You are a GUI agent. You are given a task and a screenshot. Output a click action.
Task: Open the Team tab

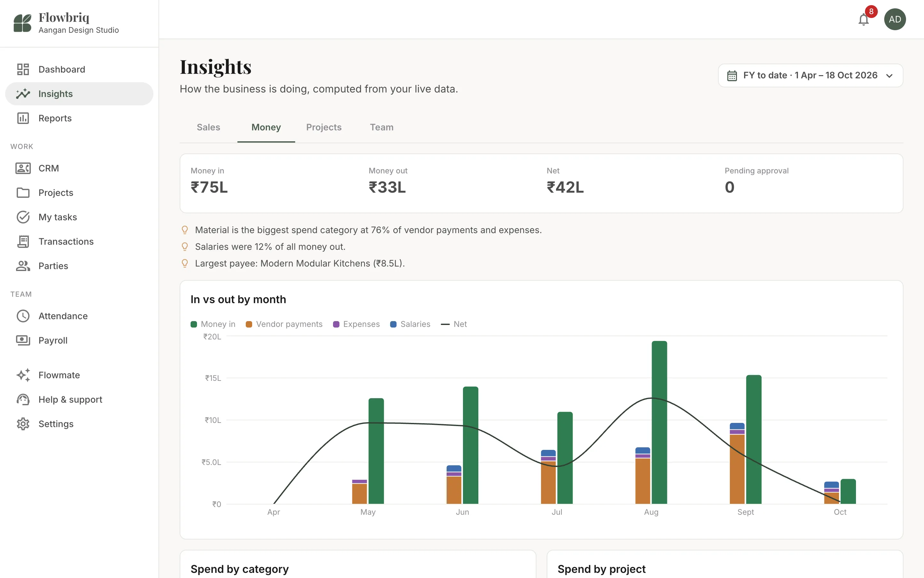pyautogui.click(x=381, y=127)
